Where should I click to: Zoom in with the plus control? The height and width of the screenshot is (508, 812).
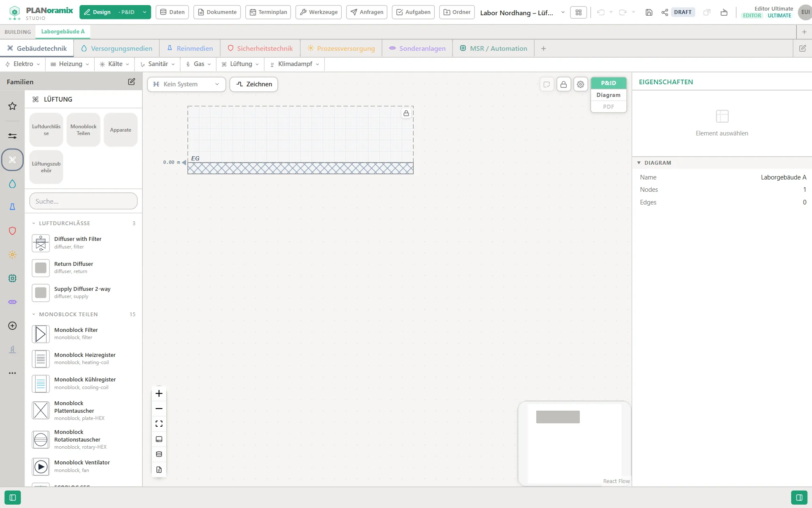[x=159, y=393]
